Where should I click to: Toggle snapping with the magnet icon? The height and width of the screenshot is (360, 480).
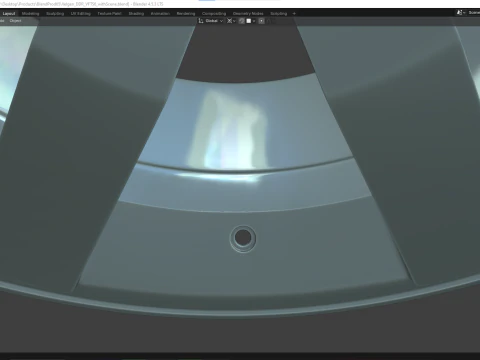(242, 21)
